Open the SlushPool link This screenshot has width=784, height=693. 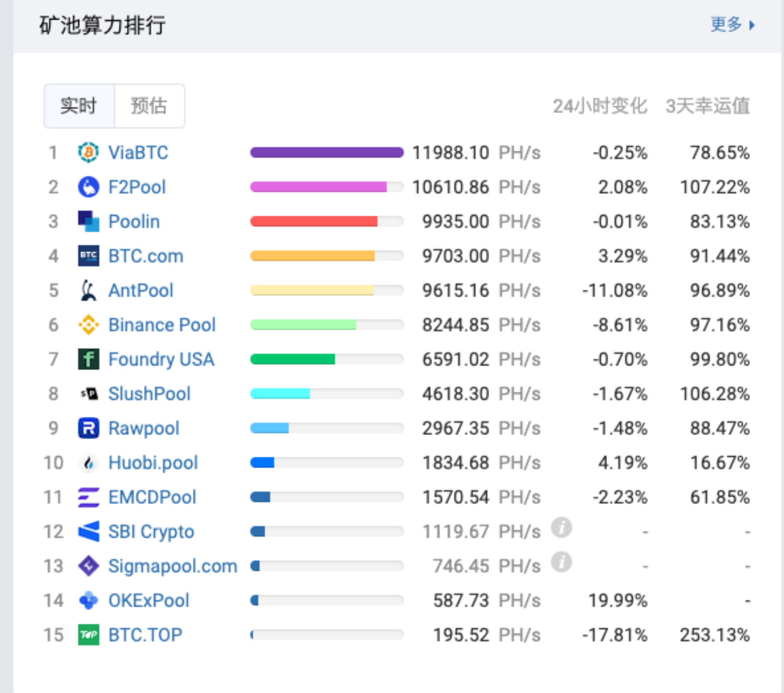tap(150, 394)
